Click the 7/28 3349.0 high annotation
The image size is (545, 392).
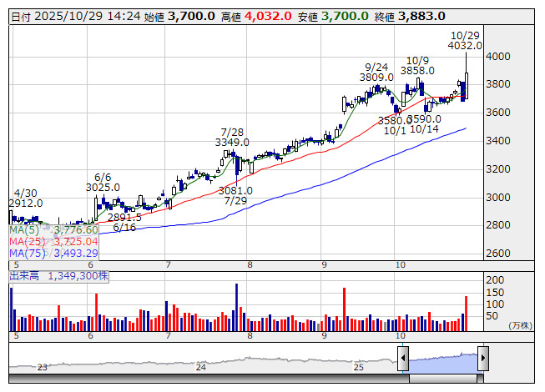[232, 138]
